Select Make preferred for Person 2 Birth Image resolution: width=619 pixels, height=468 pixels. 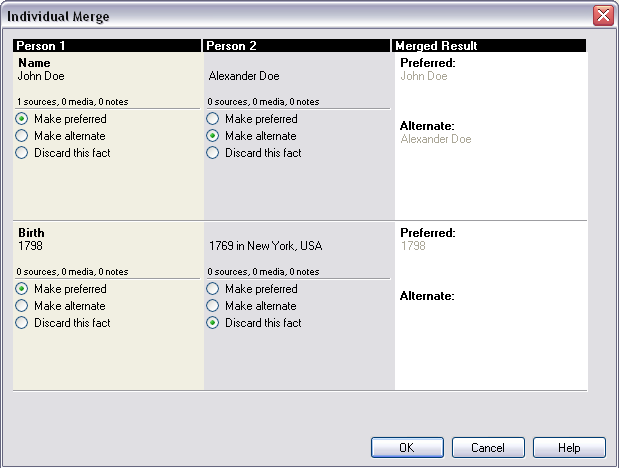tap(213, 289)
